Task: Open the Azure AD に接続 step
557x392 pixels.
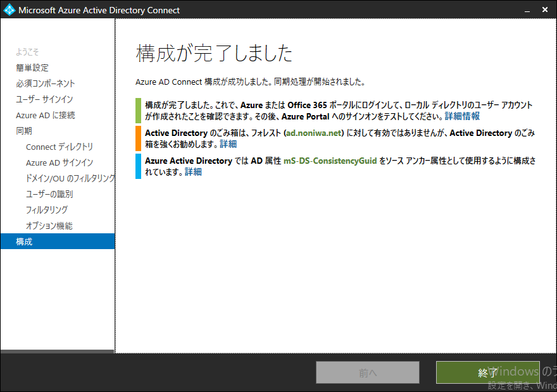Action: coord(46,115)
